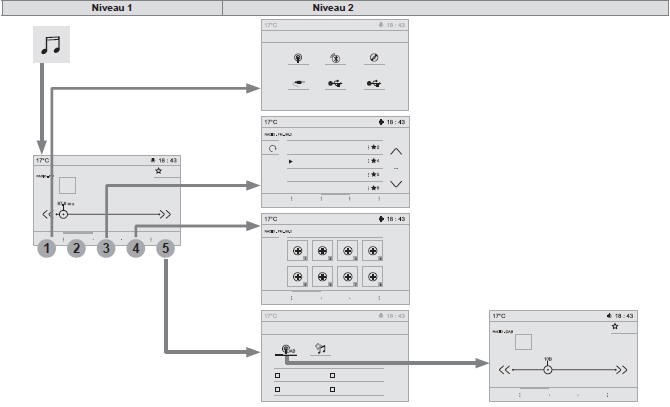Click seek forward arrows in DAB screen
The height and width of the screenshot is (407, 670).
click(621, 369)
